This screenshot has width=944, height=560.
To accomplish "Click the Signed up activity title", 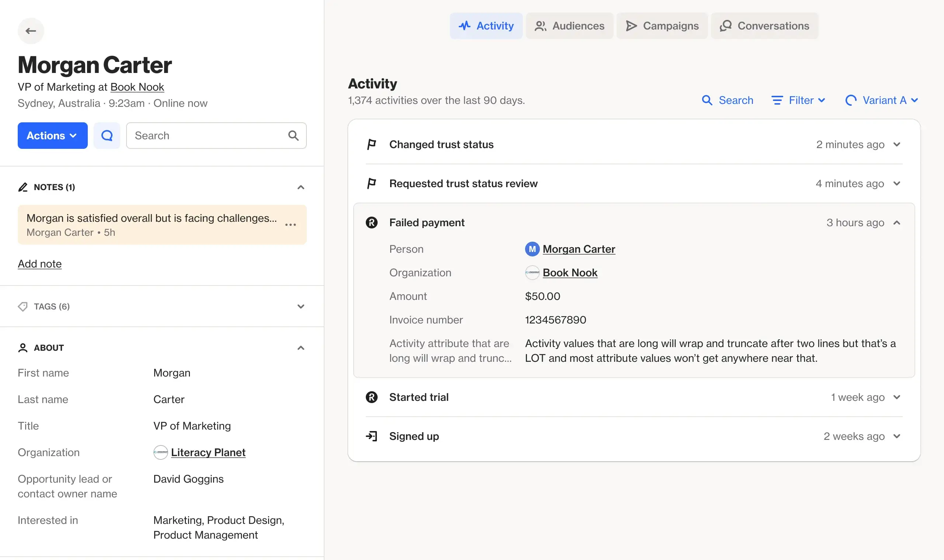I will point(414,436).
